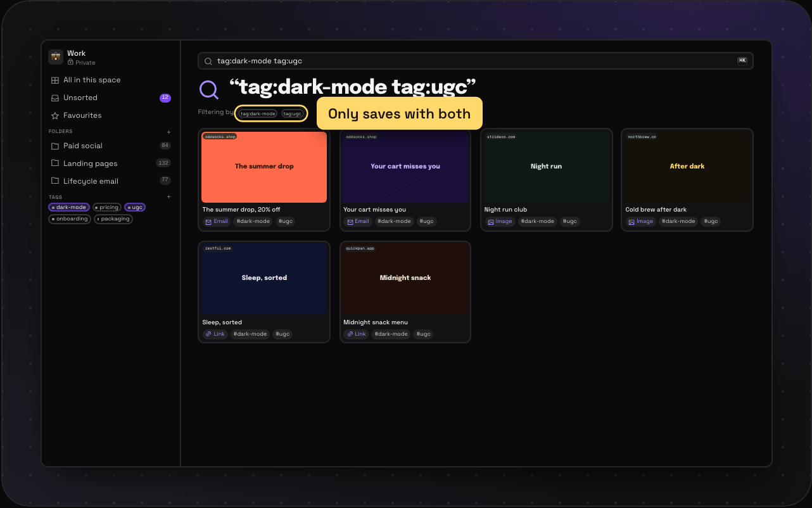
Task: Click the title "Your cart misses you" under card
Action: pyautogui.click(x=375, y=210)
